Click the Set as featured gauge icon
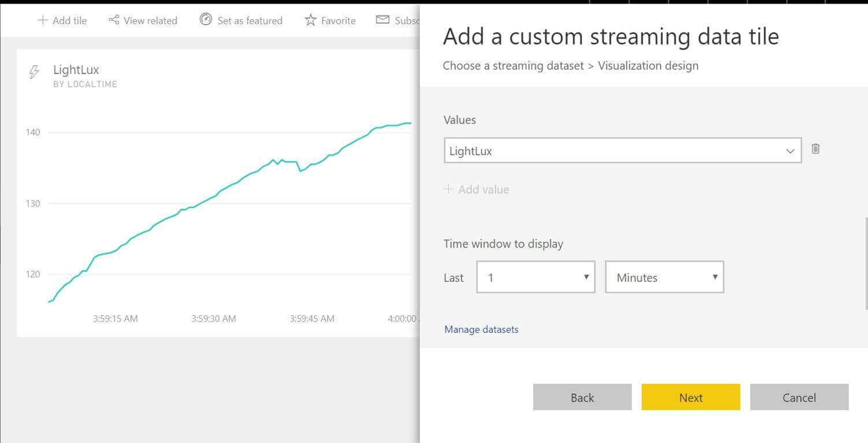 coord(206,20)
